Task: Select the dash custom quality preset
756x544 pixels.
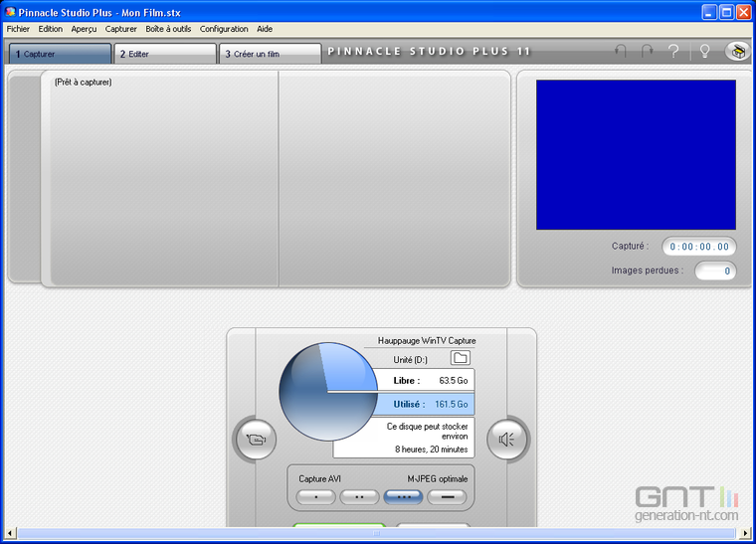Action: tap(447, 497)
